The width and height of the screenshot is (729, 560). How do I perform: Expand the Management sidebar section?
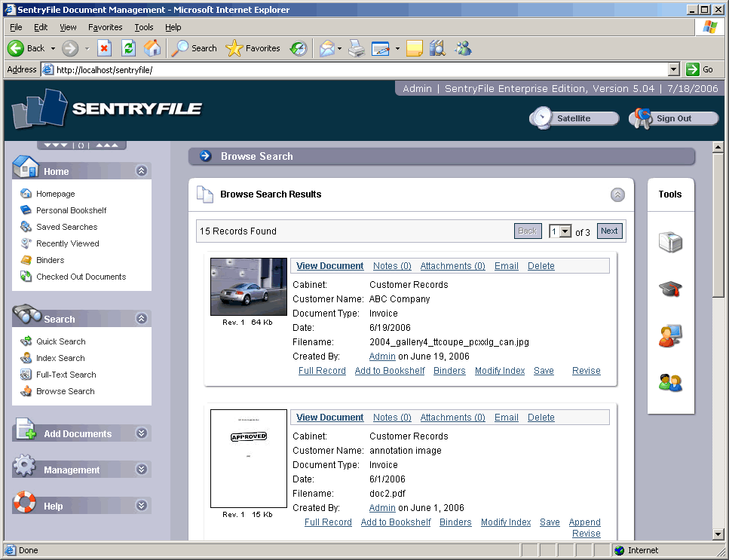pyautogui.click(x=141, y=470)
